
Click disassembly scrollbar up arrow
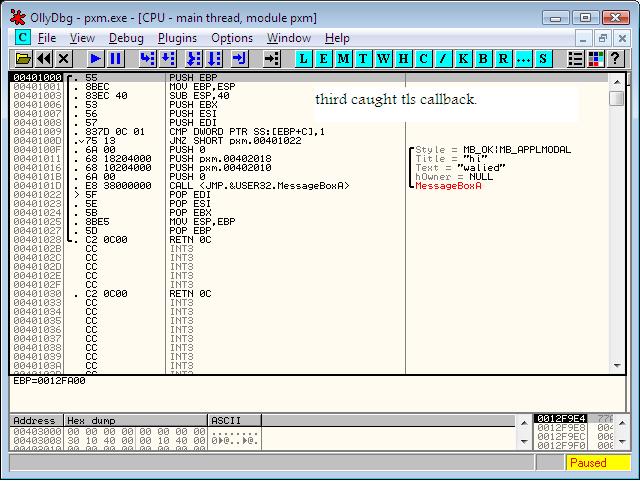coord(617,82)
